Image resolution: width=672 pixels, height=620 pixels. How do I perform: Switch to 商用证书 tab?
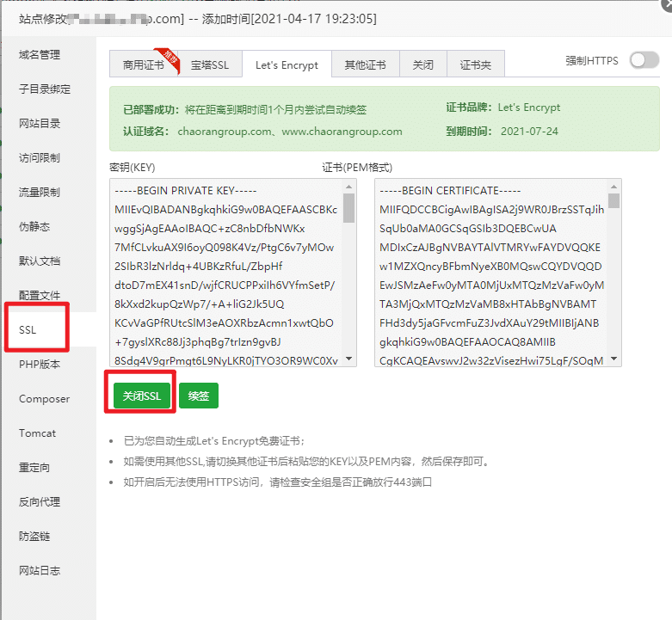click(x=144, y=64)
